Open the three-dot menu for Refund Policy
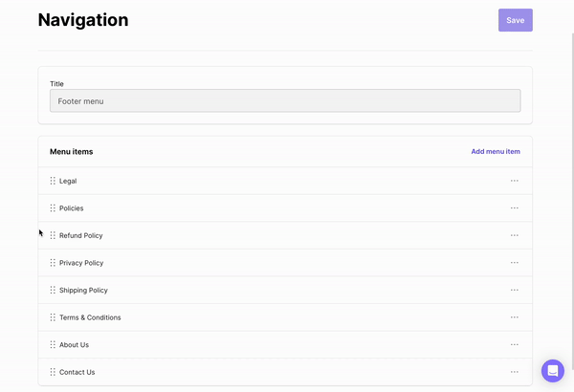The image size is (574, 392). pos(515,235)
